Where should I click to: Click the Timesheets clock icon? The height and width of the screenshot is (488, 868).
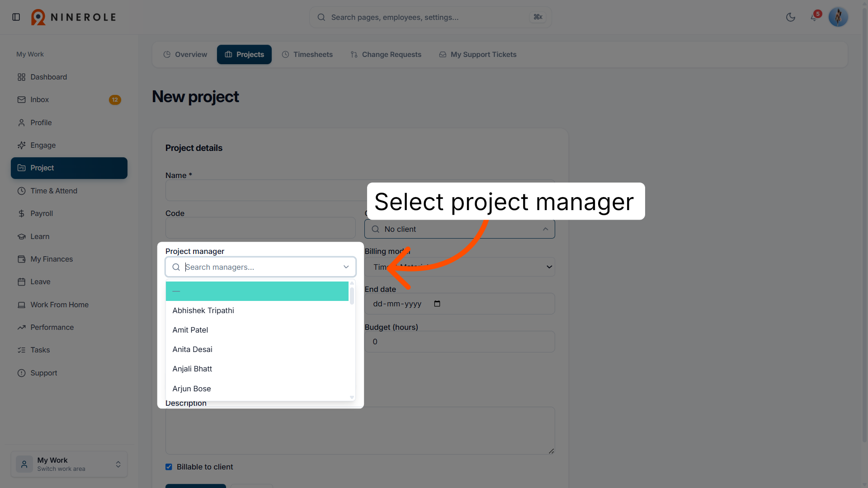285,55
